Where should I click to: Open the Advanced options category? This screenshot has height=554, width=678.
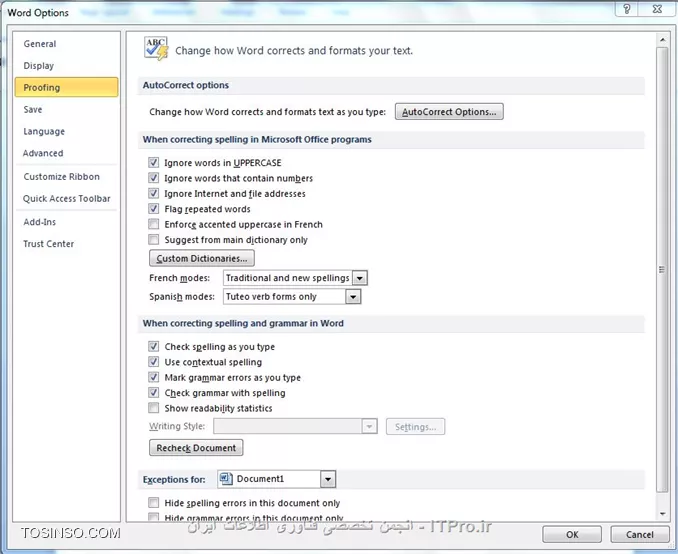(66, 153)
